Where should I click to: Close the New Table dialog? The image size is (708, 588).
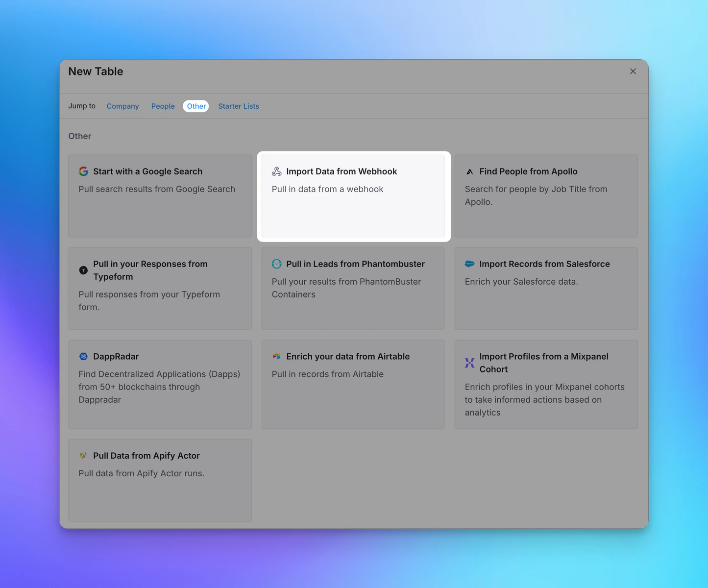(633, 71)
